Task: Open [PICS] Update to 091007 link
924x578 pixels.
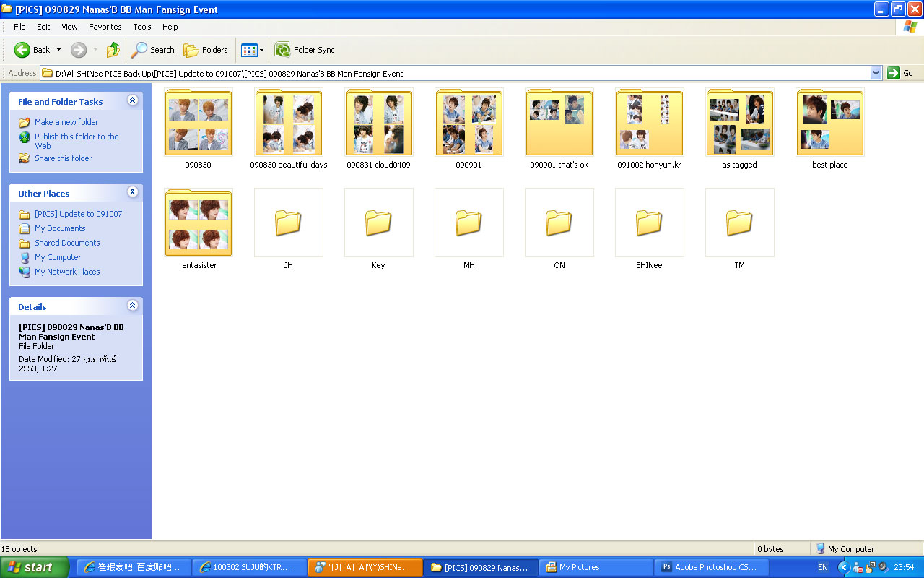Action: [x=79, y=214]
